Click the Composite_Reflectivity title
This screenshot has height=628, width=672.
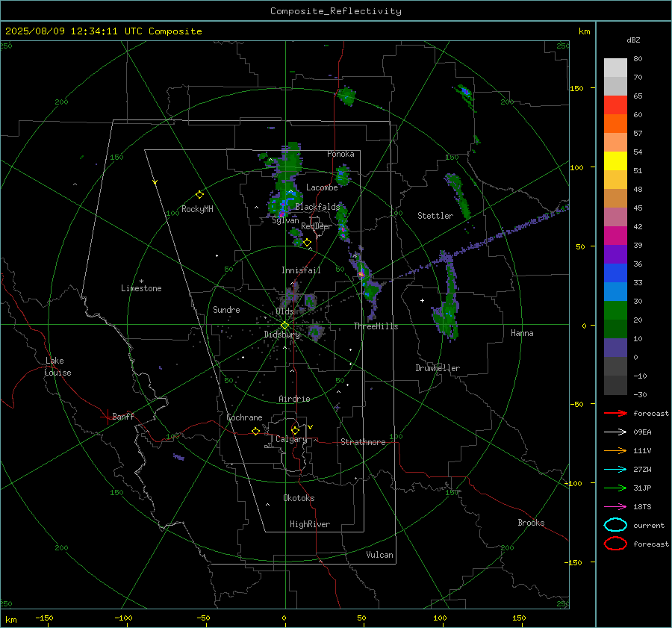[x=336, y=11]
